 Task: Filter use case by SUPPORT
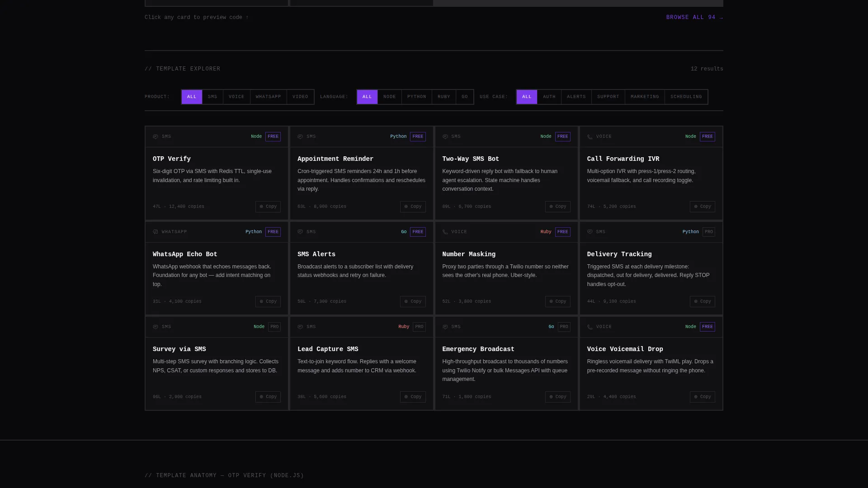pos(608,97)
